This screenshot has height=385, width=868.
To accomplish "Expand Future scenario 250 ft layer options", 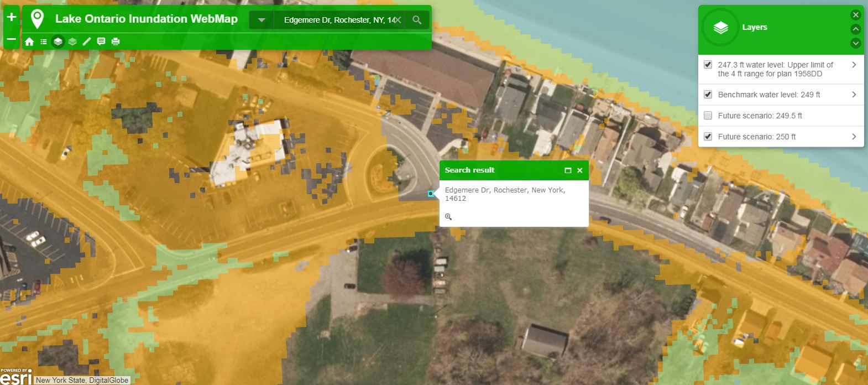I will coord(854,137).
